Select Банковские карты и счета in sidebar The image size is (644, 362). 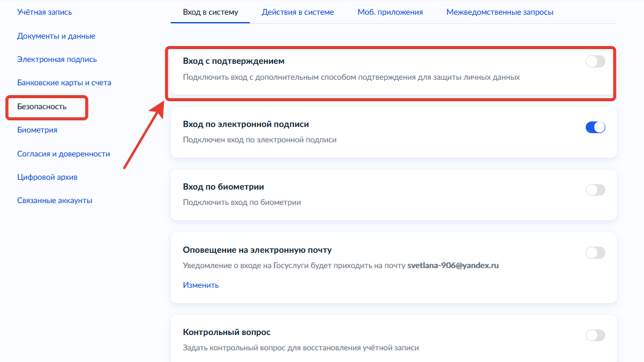point(64,83)
